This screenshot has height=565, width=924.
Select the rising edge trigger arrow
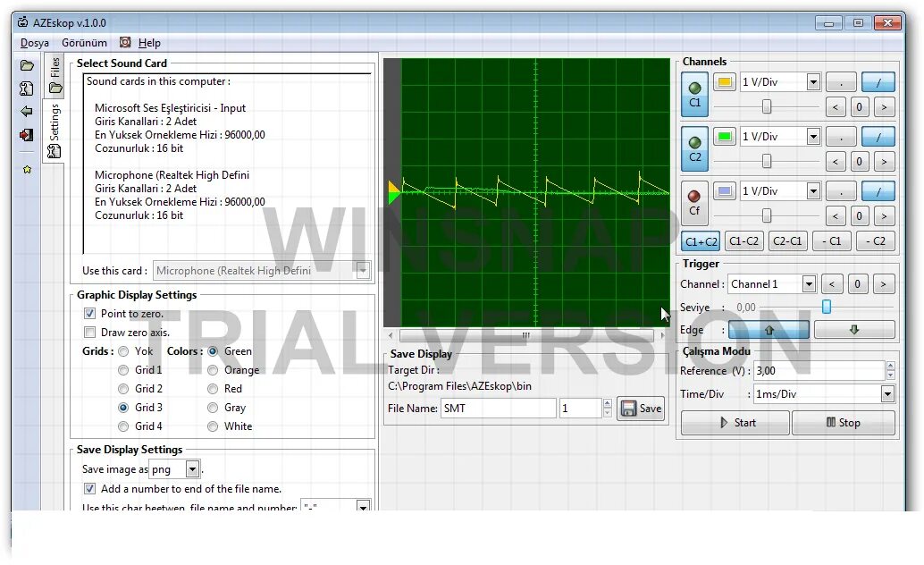tap(769, 330)
